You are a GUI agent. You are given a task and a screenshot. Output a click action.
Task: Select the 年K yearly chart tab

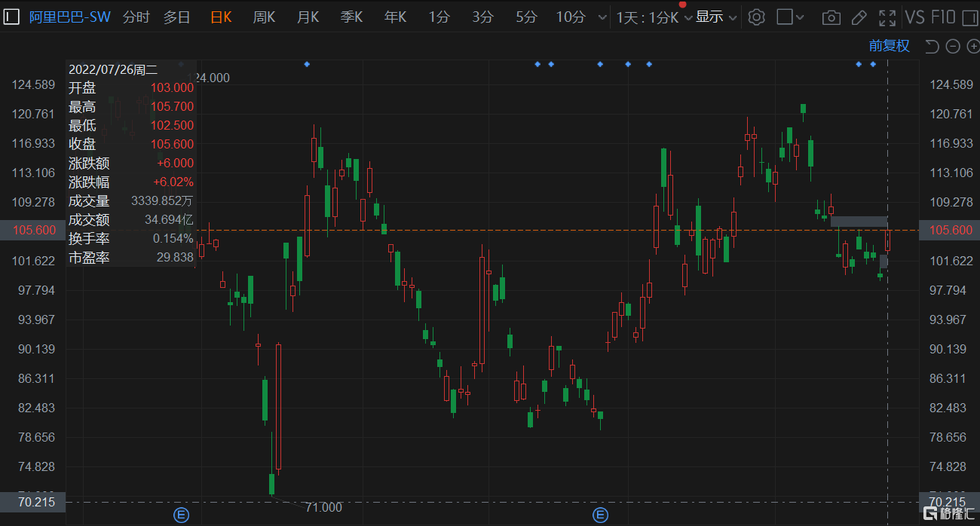point(396,17)
